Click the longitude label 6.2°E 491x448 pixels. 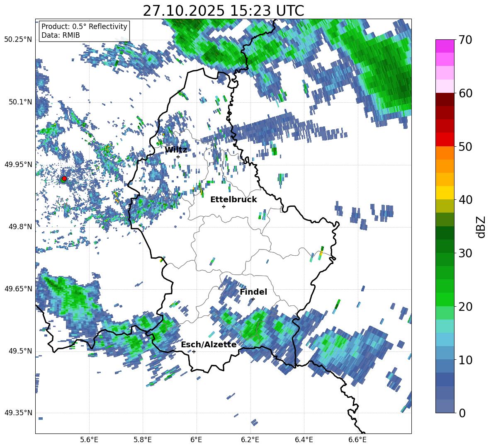(250, 440)
